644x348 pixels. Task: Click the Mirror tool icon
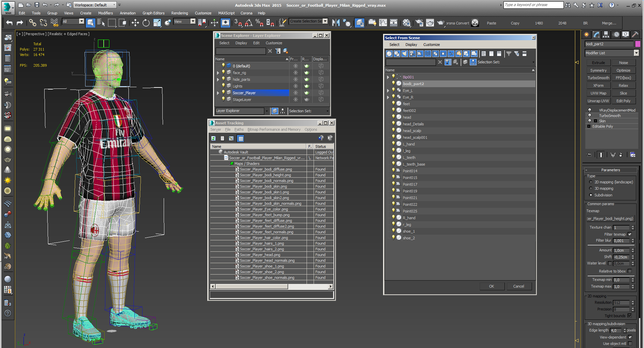[x=335, y=23]
